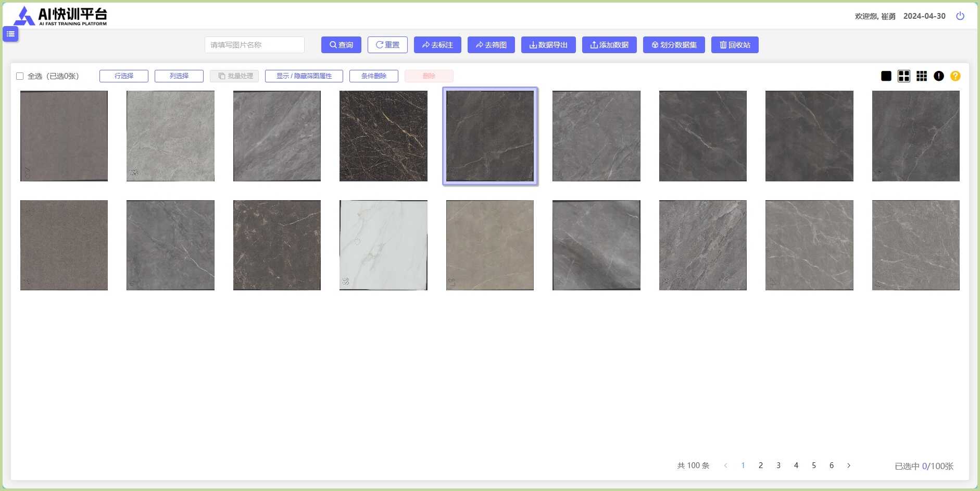980x491 pixels.
Task: Select the white marble tile thumbnail
Action: tap(383, 245)
